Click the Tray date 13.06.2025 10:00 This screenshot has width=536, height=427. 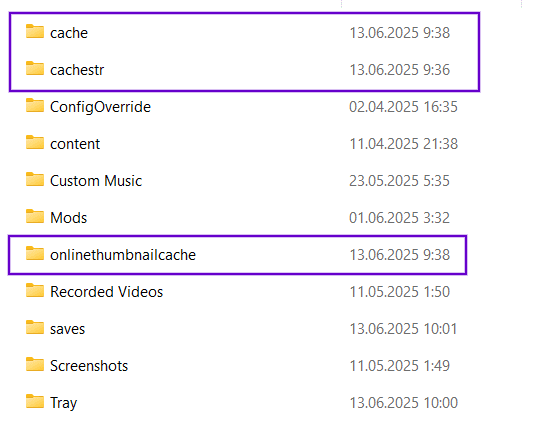(403, 403)
